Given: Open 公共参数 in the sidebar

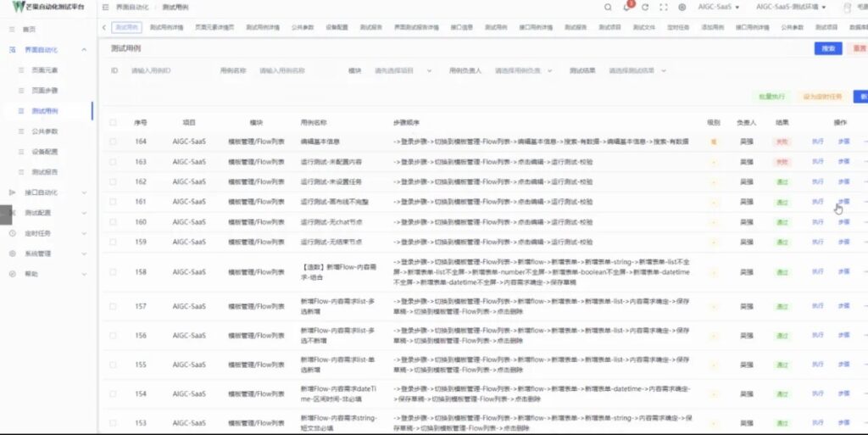Looking at the screenshot, I should (x=44, y=131).
